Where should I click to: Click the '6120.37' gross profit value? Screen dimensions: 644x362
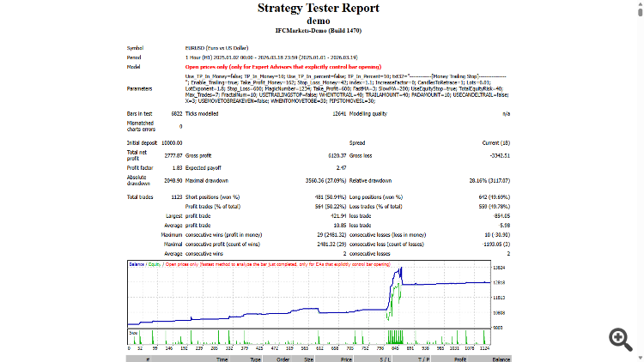pyautogui.click(x=337, y=155)
